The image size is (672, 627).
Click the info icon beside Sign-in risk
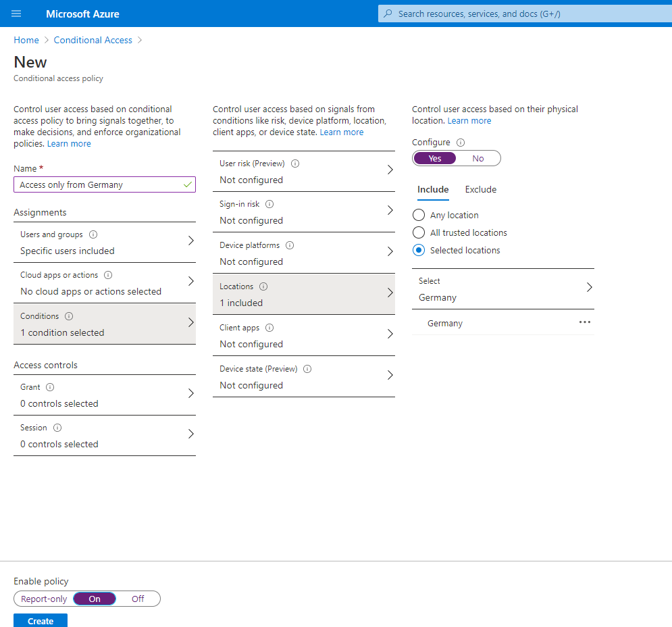tap(269, 204)
